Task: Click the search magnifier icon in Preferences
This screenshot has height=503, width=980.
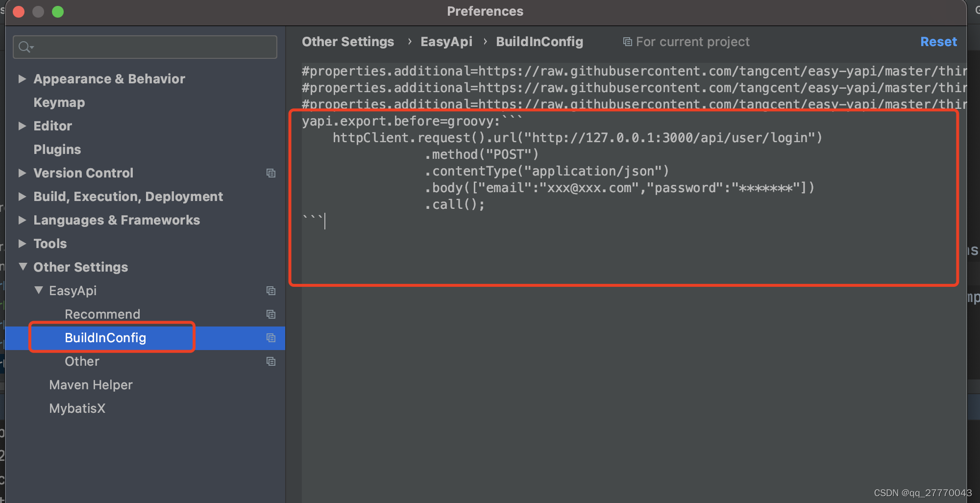Action: [x=25, y=47]
